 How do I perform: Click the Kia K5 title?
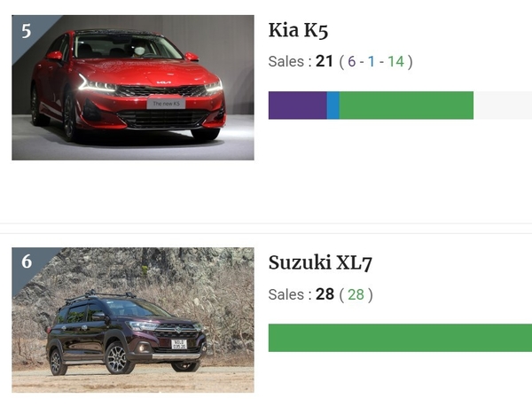click(298, 30)
